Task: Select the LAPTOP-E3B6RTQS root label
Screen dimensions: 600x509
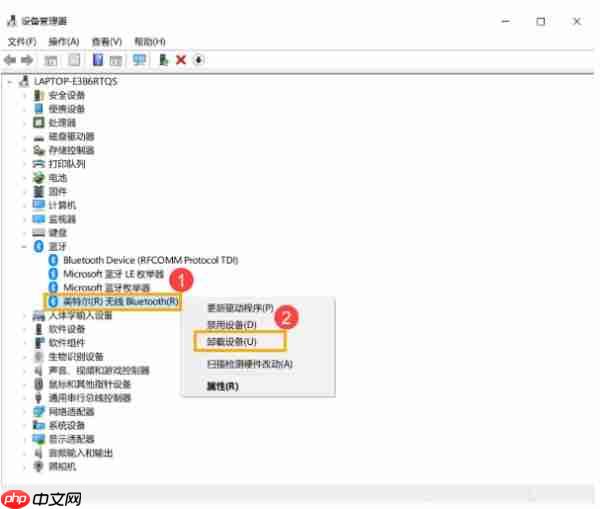Action: click(x=75, y=81)
